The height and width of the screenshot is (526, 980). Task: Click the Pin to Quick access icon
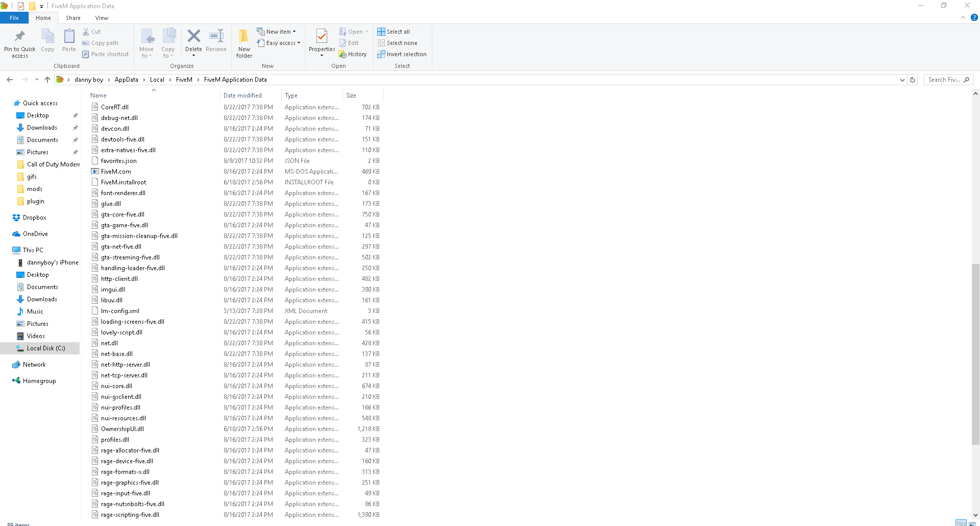[20, 37]
